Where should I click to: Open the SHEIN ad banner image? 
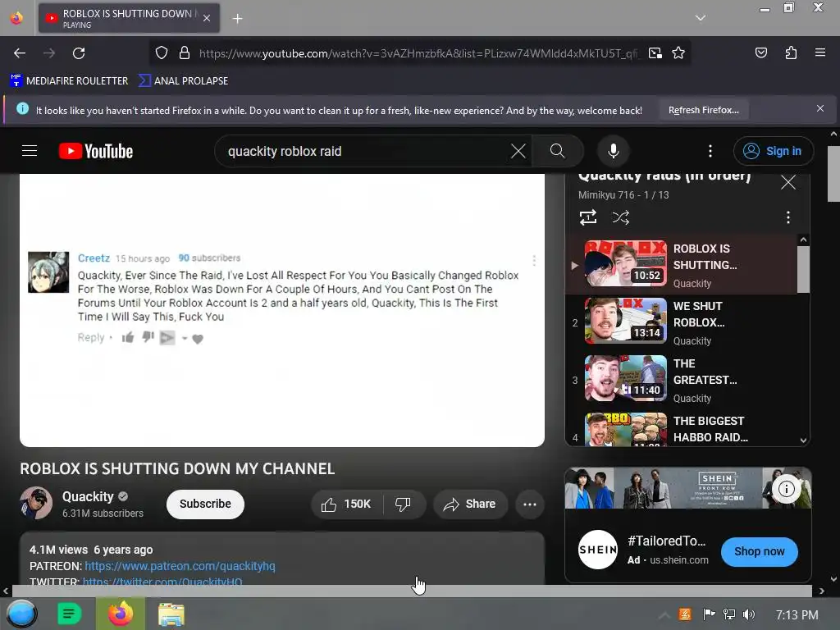point(688,487)
